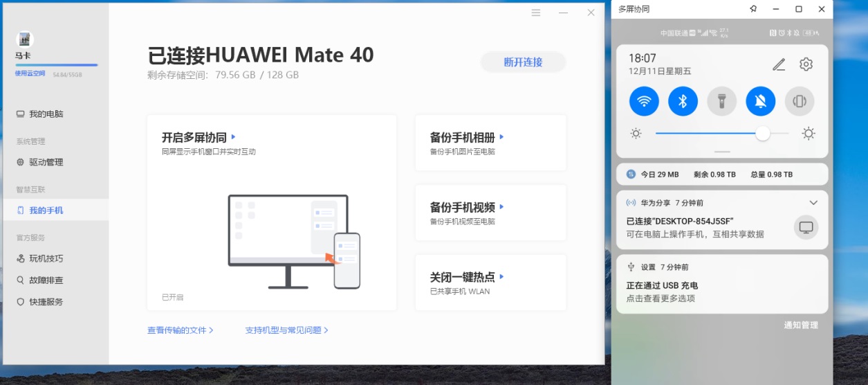Select 我的手机 sidebar item

click(55, 210)
